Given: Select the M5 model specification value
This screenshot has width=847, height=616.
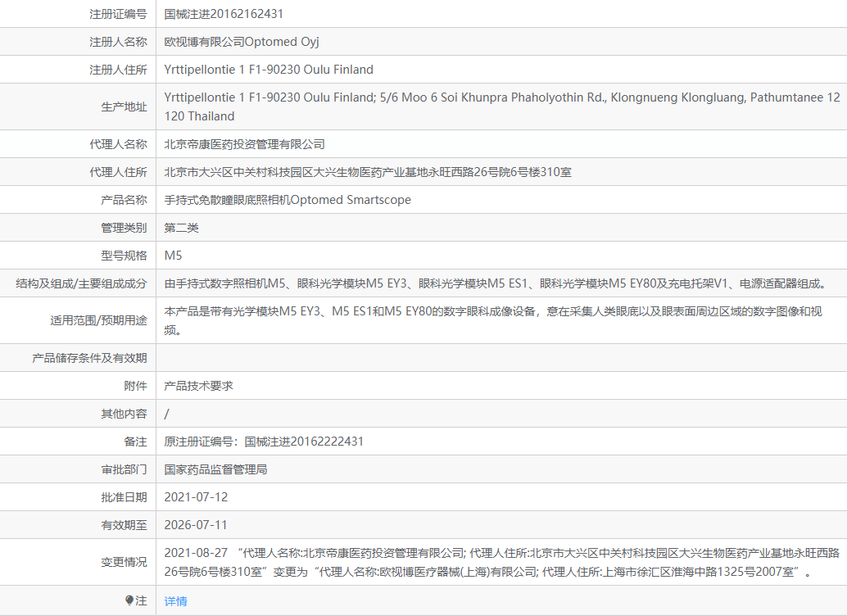Looking at the screenshot, I should tap(173, 256).
